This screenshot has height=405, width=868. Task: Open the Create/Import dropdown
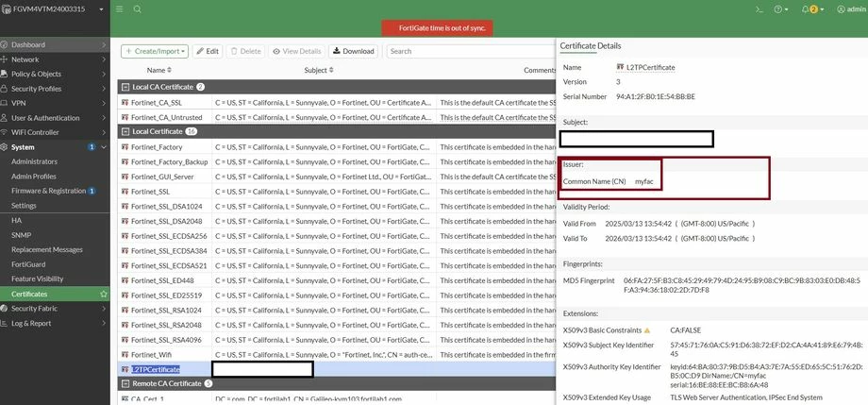point(155,51)
